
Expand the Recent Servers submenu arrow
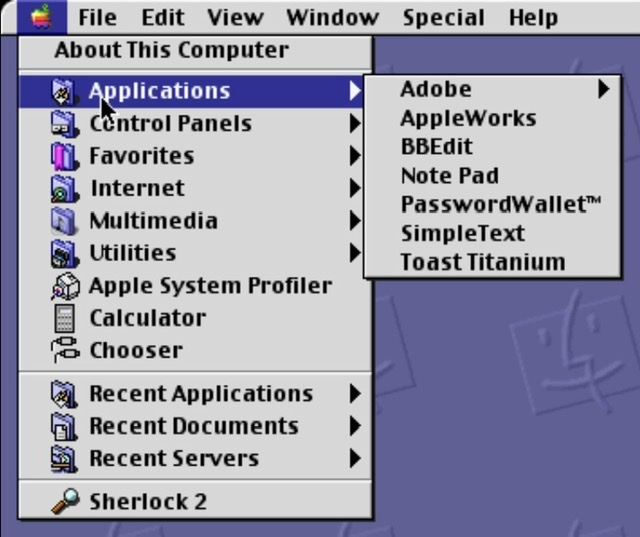click(x=355, y=458)
